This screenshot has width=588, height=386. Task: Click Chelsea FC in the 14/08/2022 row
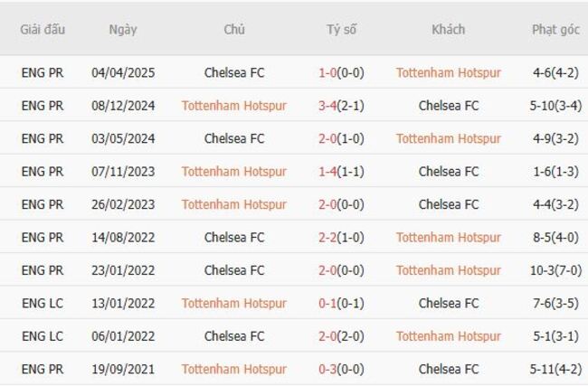[x=234, y=238]
